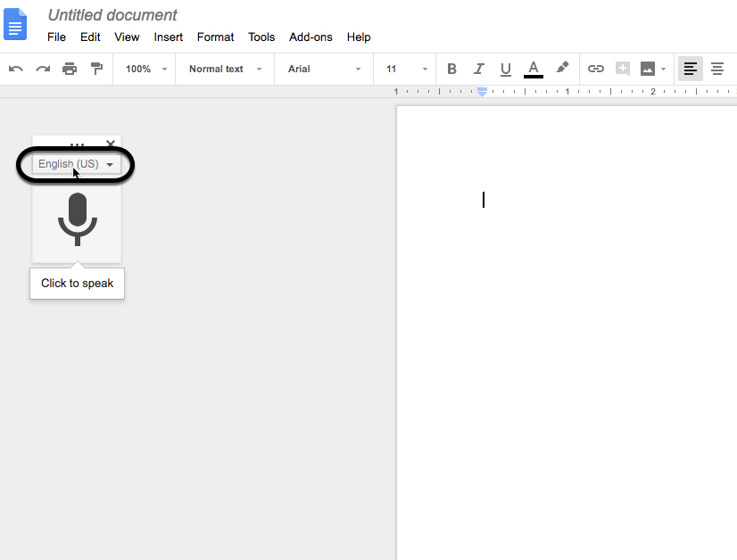Open the English (US) language dropdown

77,164
